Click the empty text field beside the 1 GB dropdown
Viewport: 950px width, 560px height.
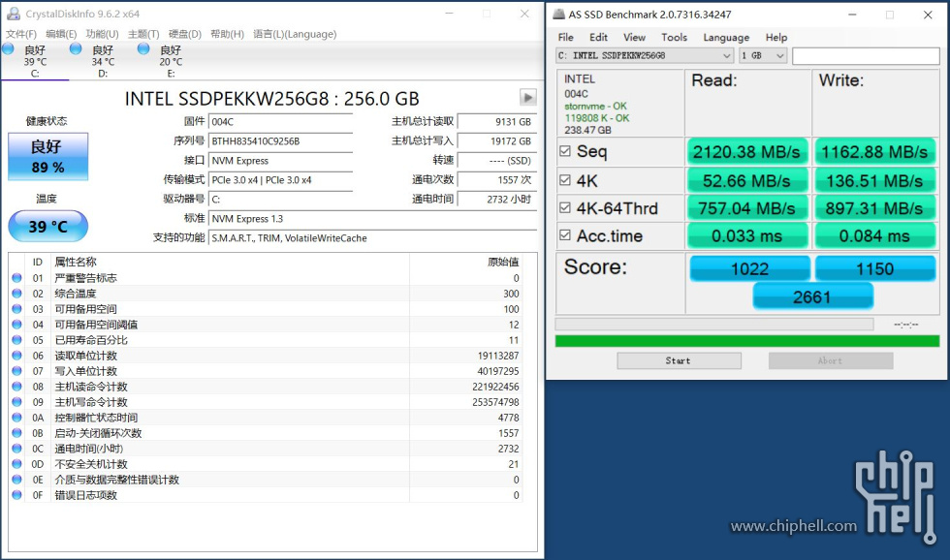point(866,55)
